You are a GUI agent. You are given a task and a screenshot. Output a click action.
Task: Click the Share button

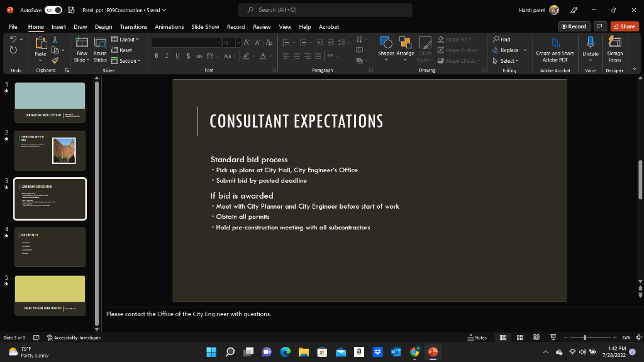coord(624,26)
